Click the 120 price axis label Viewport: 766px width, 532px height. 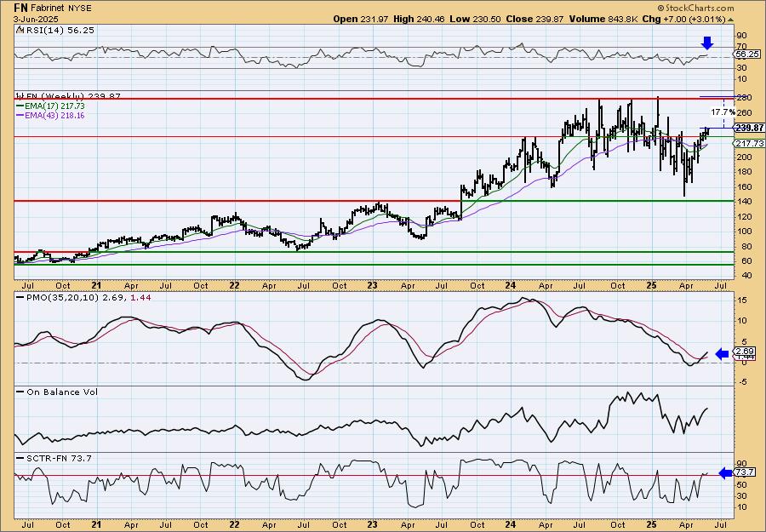744,216
